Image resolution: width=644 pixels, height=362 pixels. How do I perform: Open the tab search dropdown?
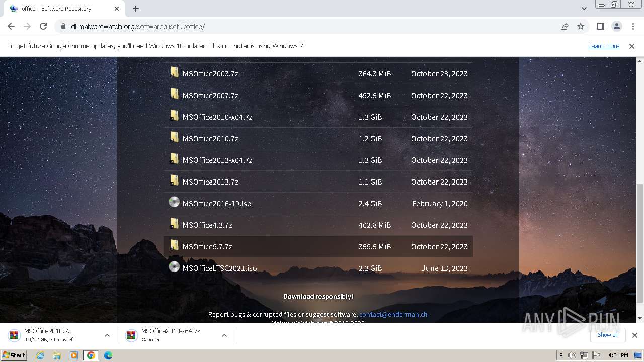[x=584, y=9]
